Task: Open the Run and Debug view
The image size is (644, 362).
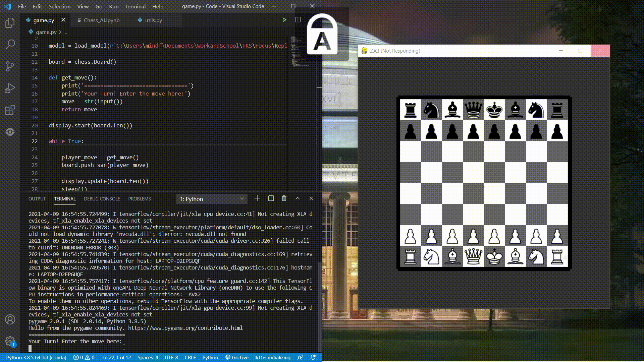Action: (x=10, y=88)
